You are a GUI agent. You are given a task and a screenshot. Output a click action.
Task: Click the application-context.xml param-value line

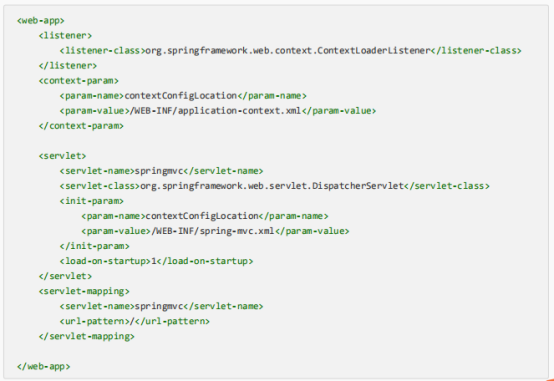pyautogui.click(x=218, y=111)
